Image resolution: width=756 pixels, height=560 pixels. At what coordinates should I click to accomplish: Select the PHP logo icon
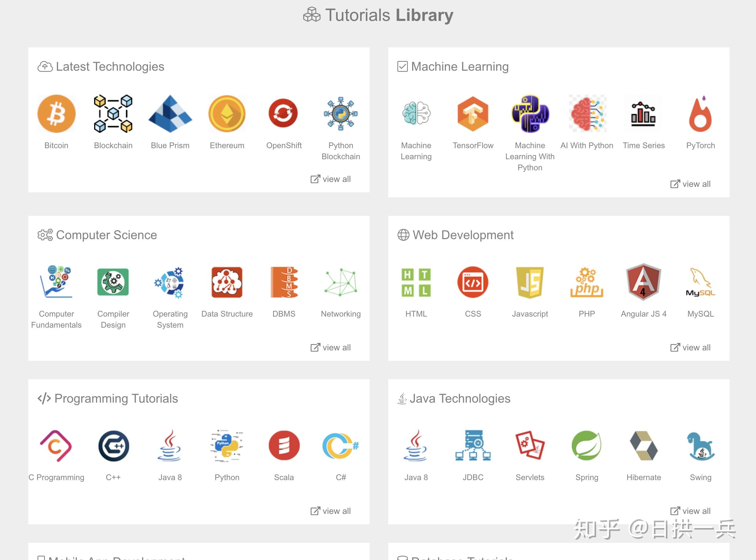click(x=587, y=282)
